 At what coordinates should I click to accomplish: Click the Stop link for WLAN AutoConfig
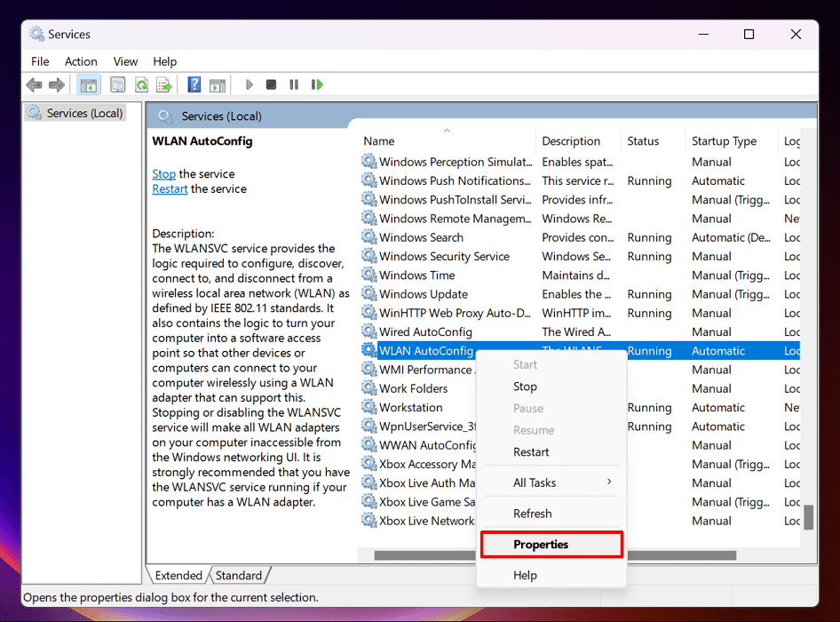(163, 173)
